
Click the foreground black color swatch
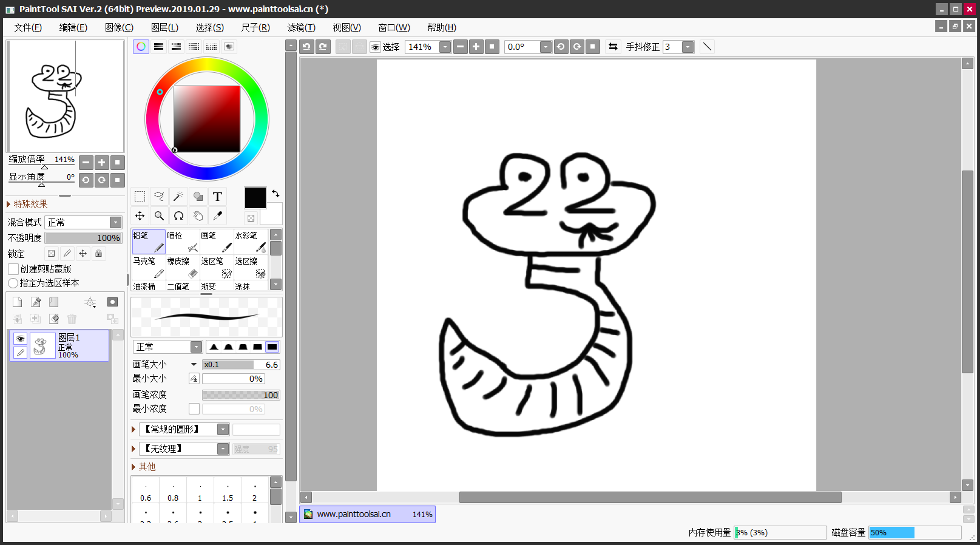pyautogui.click(x=255, y=198)
